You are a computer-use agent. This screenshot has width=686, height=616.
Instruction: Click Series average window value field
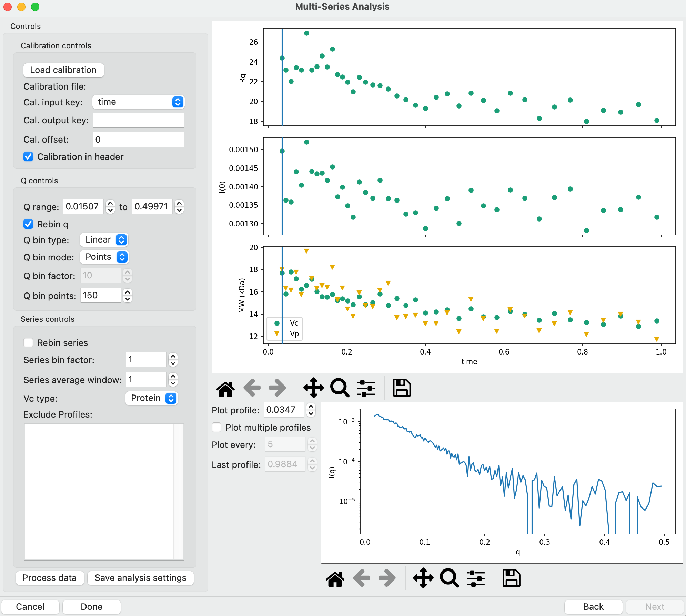pos(146,379)
